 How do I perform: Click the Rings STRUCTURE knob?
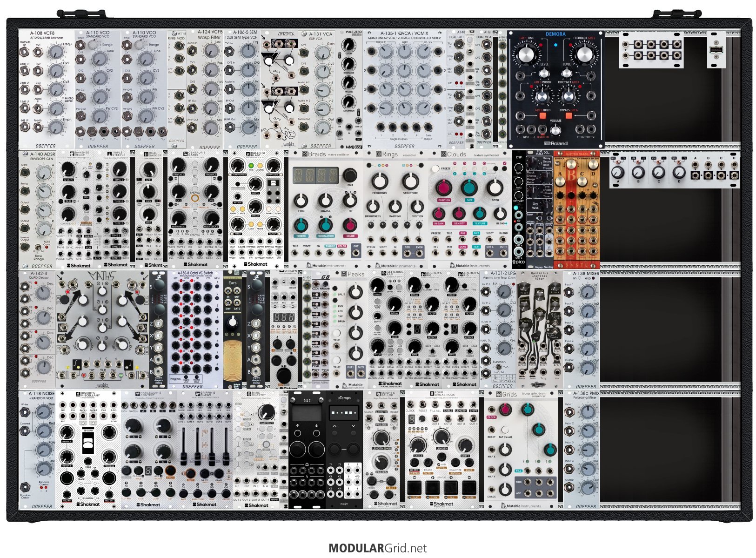410,181
